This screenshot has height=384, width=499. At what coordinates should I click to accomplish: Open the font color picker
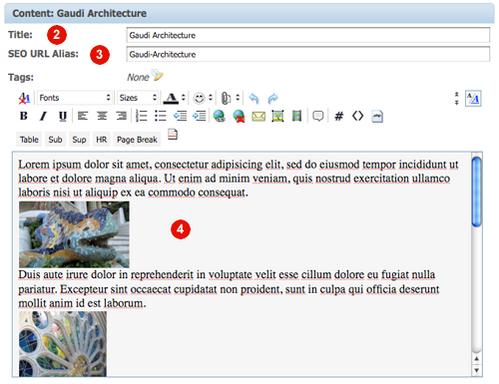174,98
